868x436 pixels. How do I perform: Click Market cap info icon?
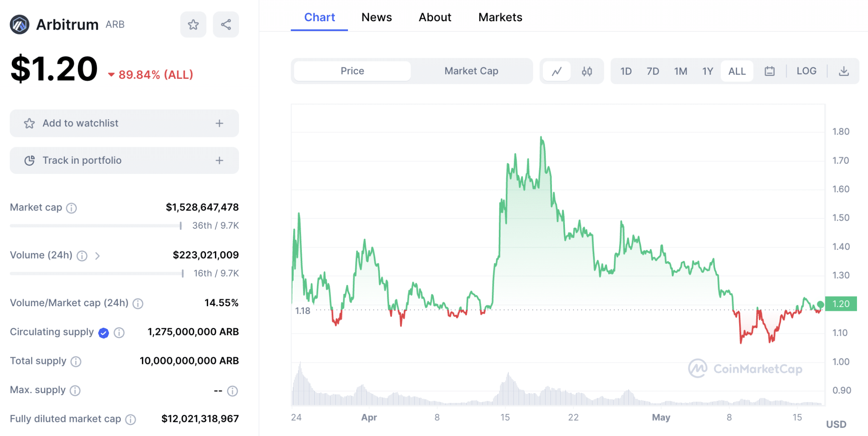coord(72,208)
